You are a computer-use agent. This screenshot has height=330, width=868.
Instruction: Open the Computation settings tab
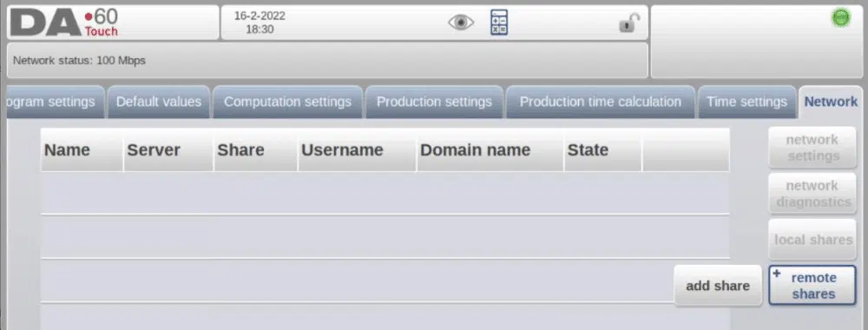(x=287, y=102)
